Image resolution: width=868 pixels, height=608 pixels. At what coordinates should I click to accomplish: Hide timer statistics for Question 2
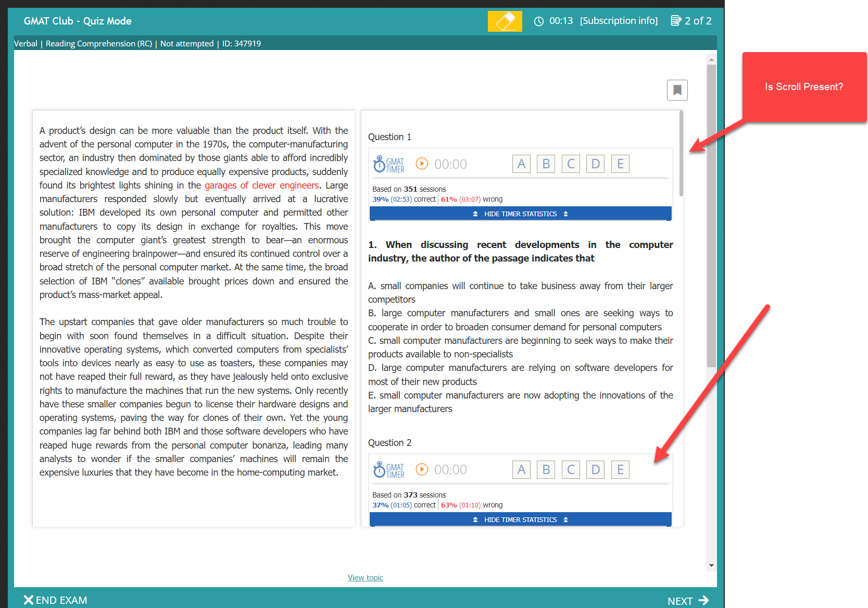[x=520, y=519]
